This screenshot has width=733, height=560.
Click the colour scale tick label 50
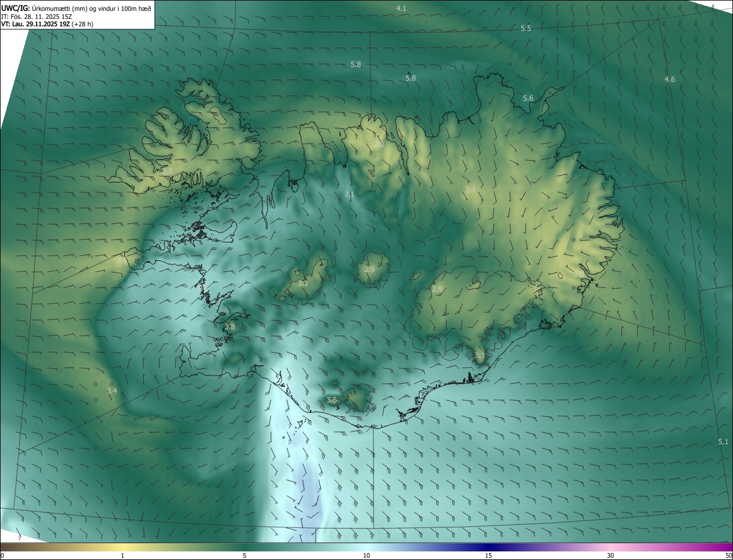pos(728,555)
